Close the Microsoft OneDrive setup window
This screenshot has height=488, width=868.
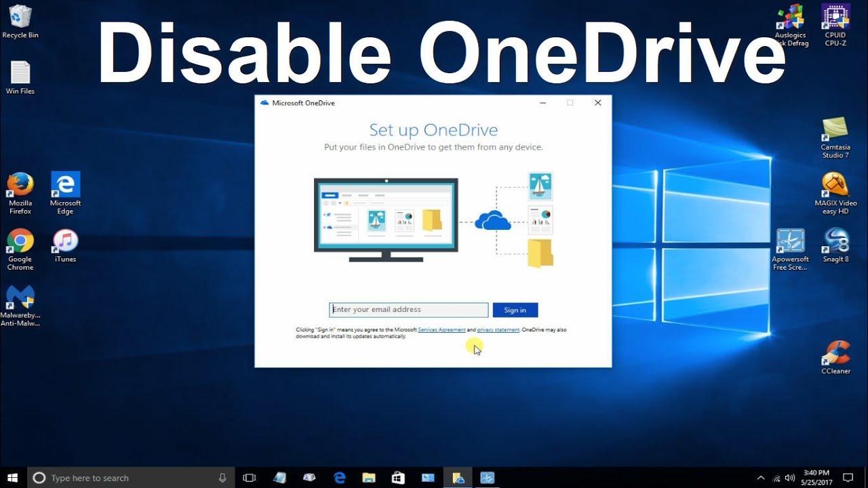597,103
